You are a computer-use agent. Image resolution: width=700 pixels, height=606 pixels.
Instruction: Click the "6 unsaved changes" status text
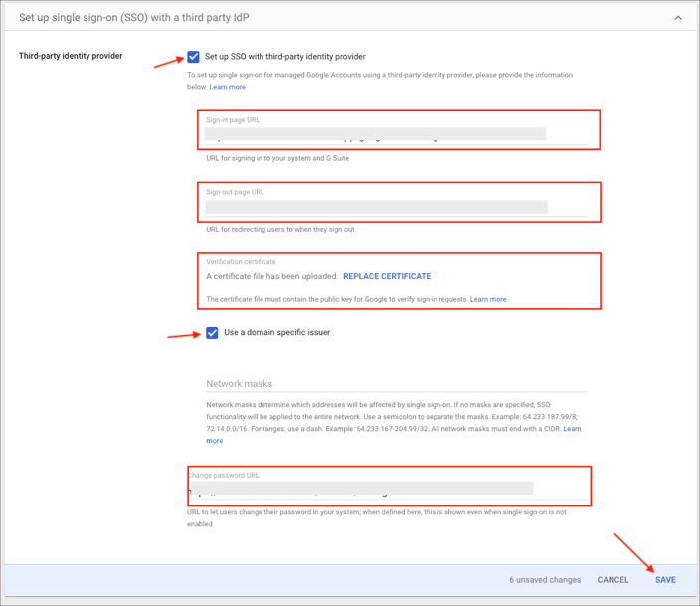point(542,580)
